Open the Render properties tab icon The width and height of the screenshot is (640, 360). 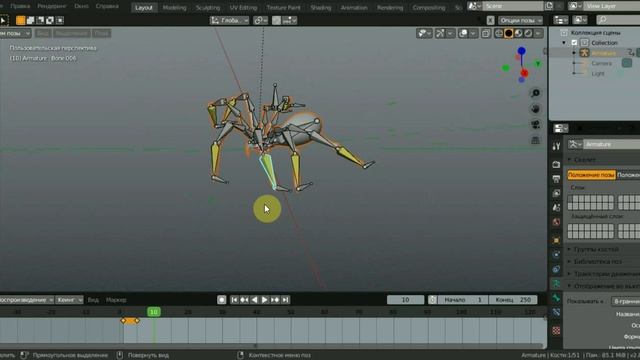click(556, 164)
